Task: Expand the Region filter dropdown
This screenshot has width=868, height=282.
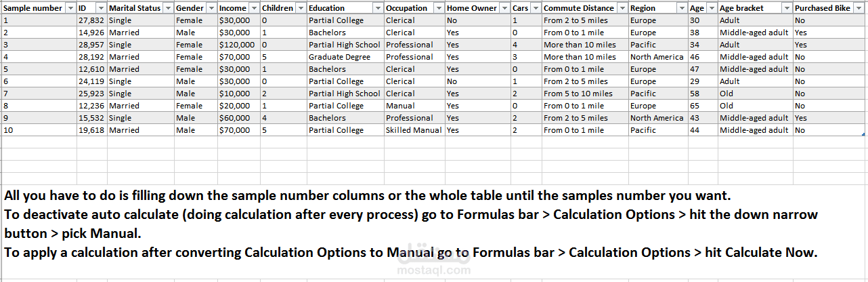Action: pos(681,8)
